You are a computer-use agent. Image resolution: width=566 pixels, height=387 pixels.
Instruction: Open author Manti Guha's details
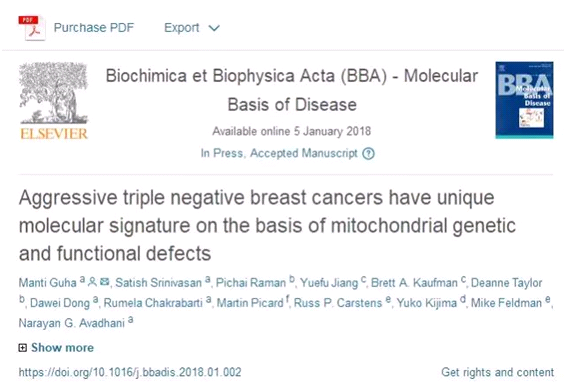pyautogui.click(x=47, y=283)
